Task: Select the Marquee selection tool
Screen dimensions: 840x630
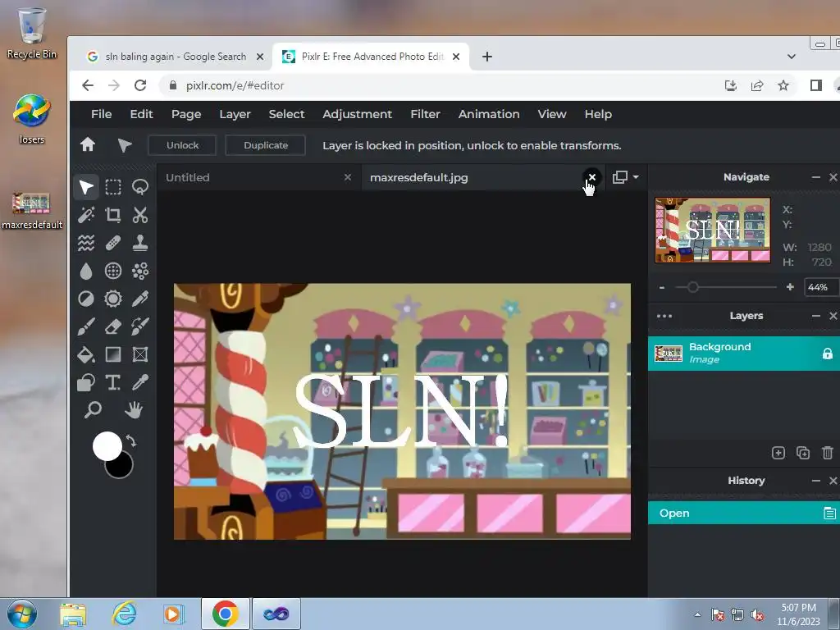Action: (x=113, y=188)
